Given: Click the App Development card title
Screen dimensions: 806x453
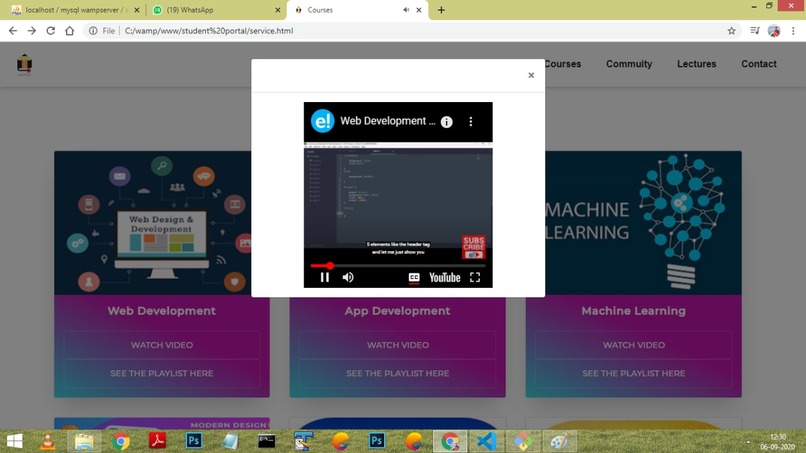Looking at the screenshot, I should [397, 311].
